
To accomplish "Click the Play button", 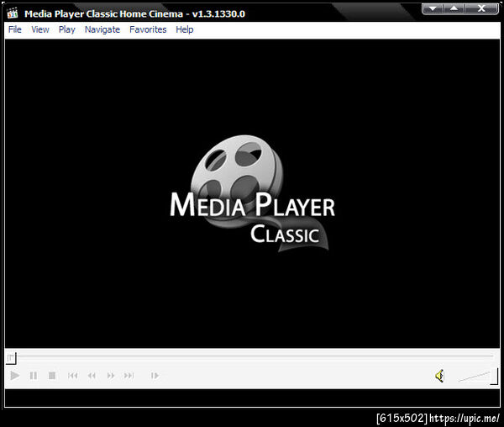I will tap(14, 375).
